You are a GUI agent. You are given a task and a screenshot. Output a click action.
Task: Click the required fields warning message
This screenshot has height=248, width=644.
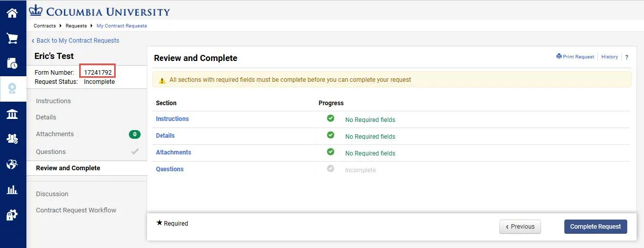pyautogui.click(x=290, y=80)
